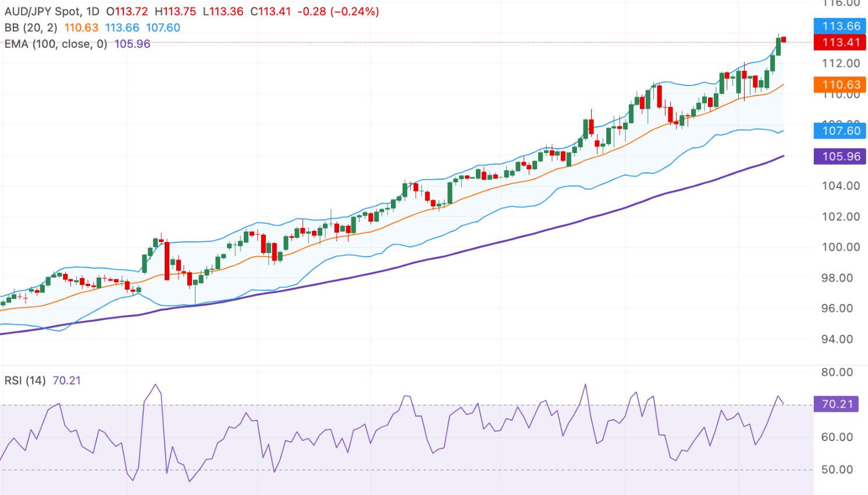
Task: Click the RSI (14) indicator label
Action: pyautogui.click(x=25, y=380)
